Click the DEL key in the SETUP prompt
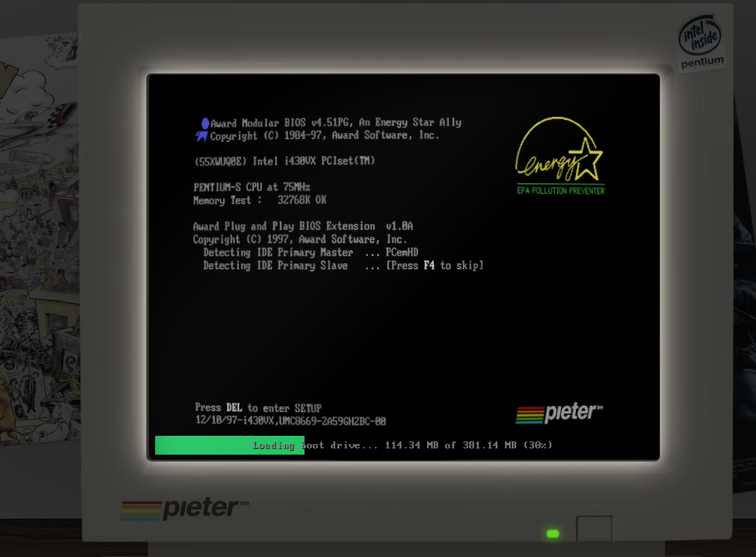This screenshot has width=756, height=557. point(234,408)
